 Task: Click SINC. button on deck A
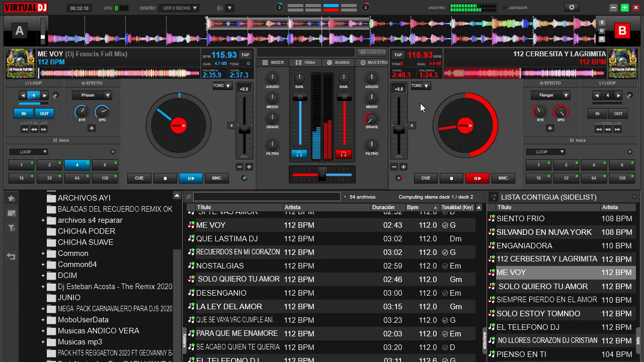pyautogui.click(x=217, y=178)
